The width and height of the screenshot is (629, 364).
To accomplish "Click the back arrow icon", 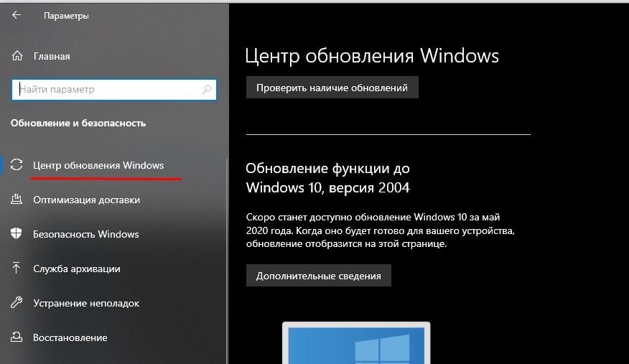I will (x=17, y=15).
